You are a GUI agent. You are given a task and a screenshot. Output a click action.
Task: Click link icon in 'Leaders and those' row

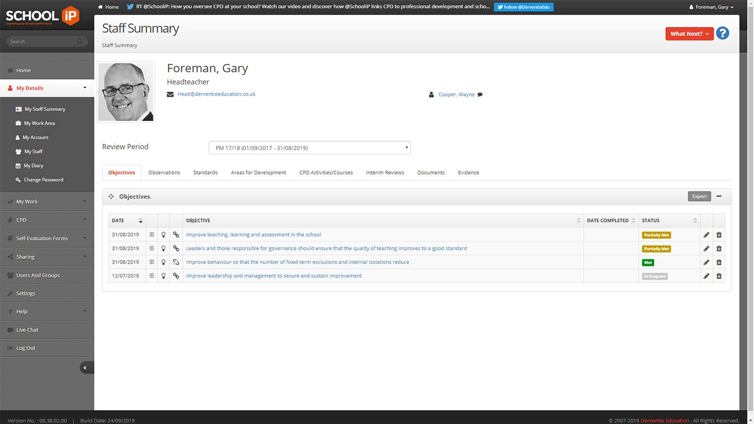[x=176, y=249]
